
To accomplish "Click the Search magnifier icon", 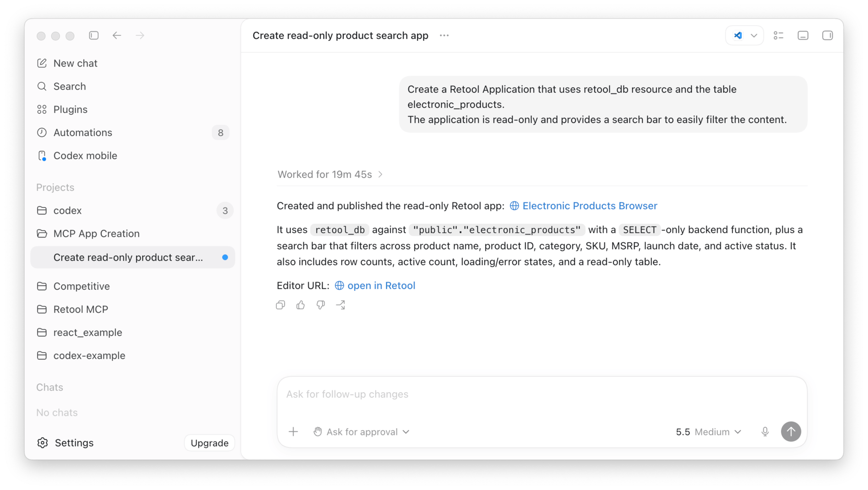I will click(x=42, y=86).
